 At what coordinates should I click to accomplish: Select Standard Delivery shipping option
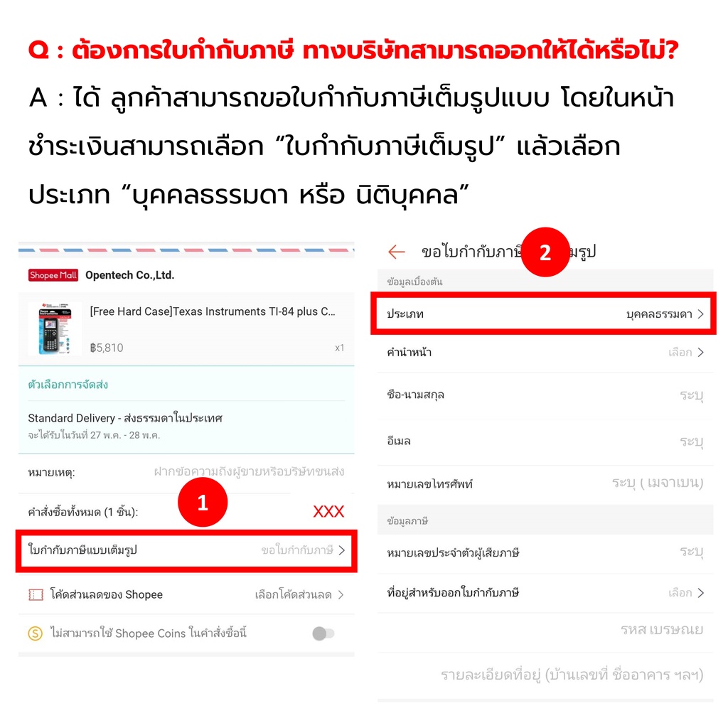coord(186,426)
